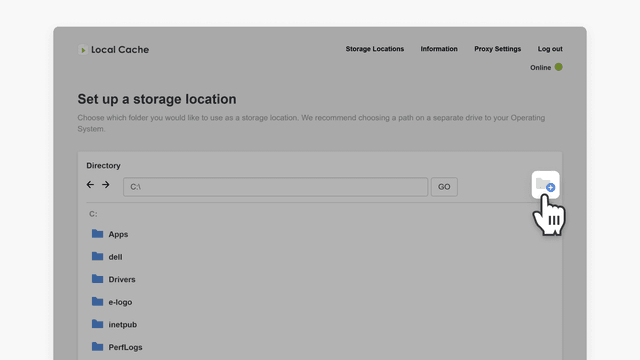Click the Local Cache title text
This screenshot has height=360, width=640.
point(120,50)
